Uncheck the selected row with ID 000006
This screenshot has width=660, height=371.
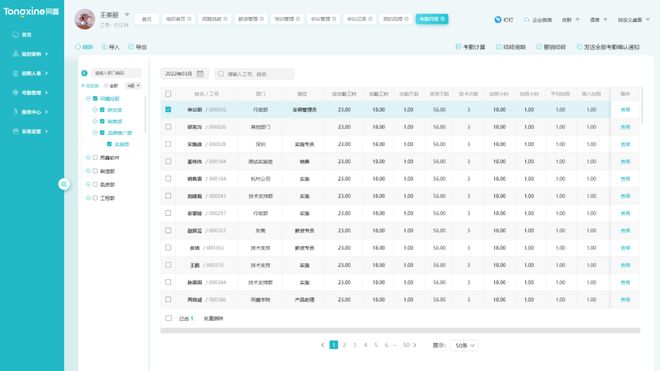[x=168, y=109]
